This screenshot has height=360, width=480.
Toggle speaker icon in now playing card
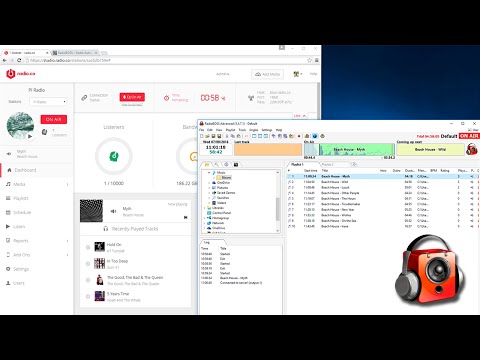[113, 211]
